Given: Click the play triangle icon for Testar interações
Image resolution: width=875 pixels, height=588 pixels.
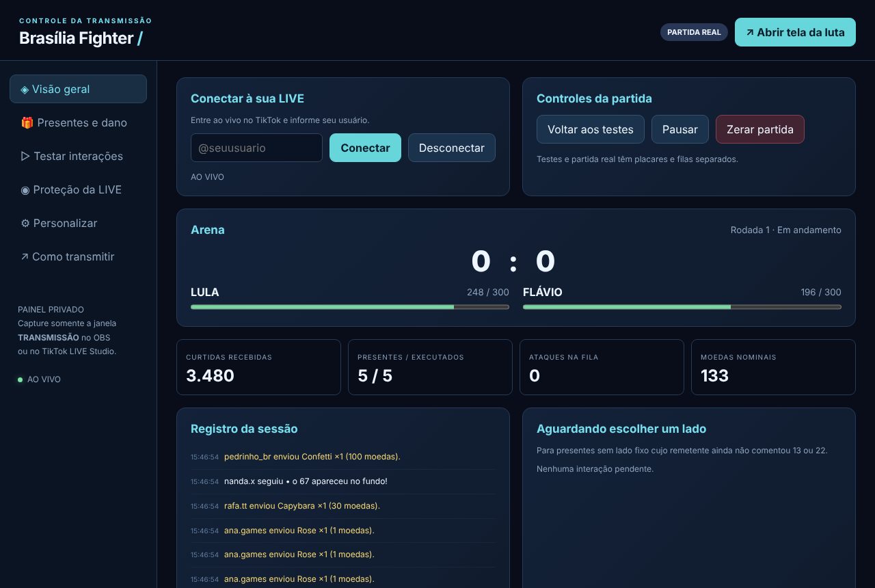Looking at the screenshot, I should pos(25,156).
